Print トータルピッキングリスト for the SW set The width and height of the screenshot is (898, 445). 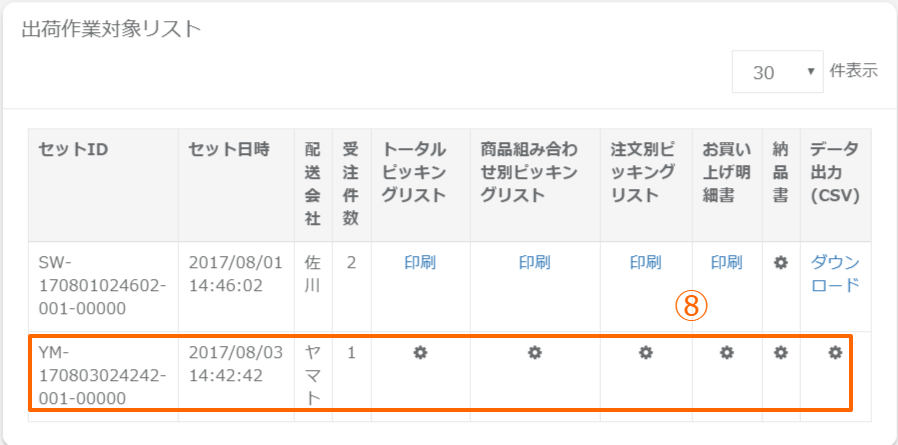420,263
